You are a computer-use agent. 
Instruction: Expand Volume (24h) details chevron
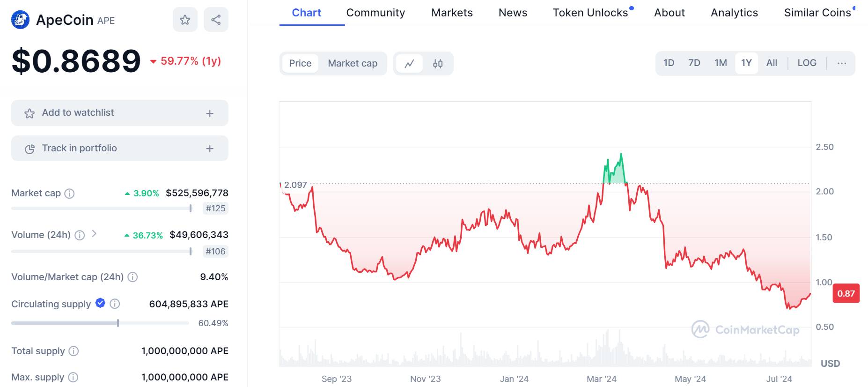[x=94, y=234]
